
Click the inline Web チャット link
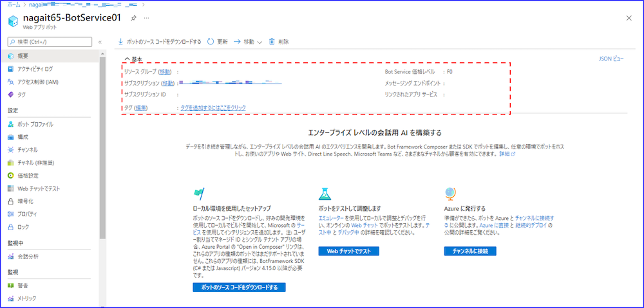coord(365,226)
